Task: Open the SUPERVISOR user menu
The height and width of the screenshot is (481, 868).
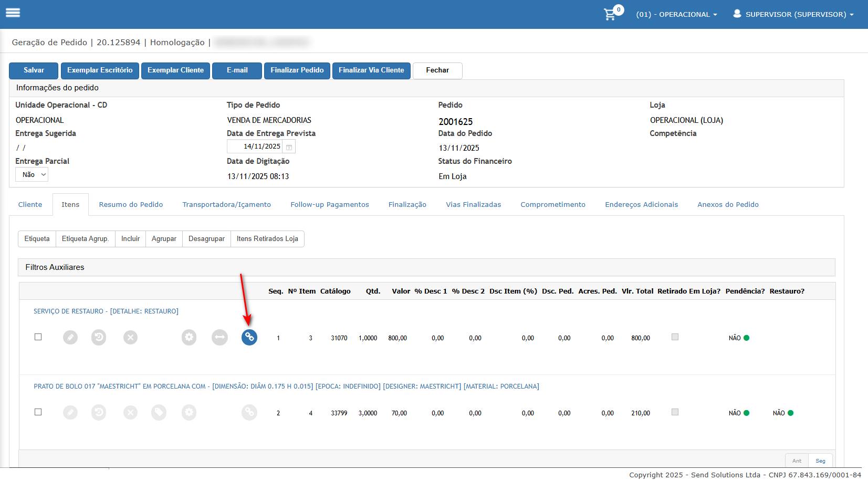Action: click(x=793, y=14)
